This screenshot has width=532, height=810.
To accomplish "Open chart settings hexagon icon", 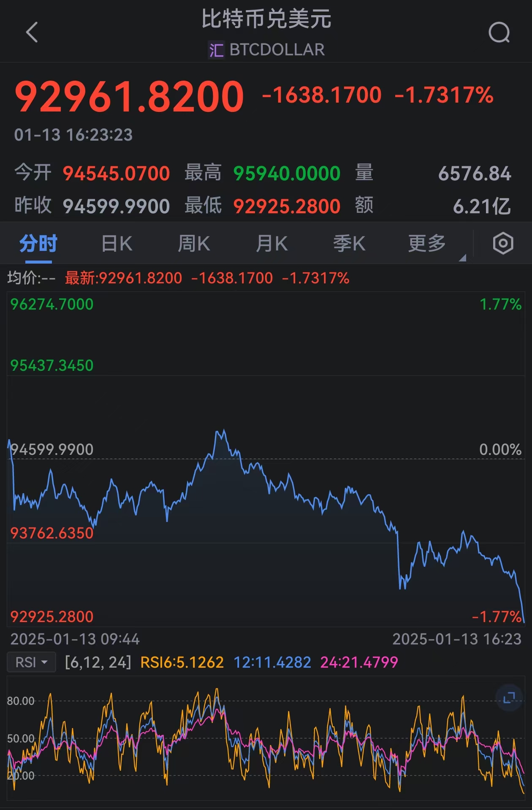I will 503,243.
